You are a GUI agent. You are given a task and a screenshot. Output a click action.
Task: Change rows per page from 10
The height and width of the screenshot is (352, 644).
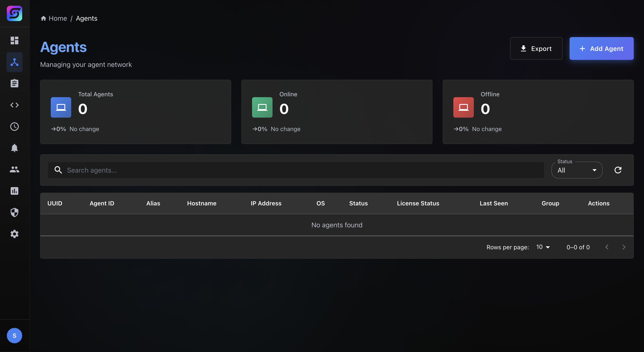pos(542,247)
